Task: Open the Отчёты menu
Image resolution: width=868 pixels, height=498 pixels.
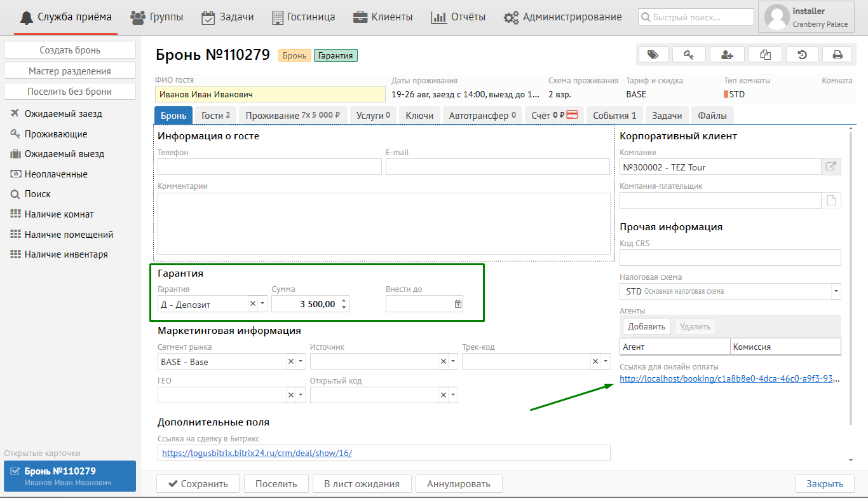Action: [458, 17]
